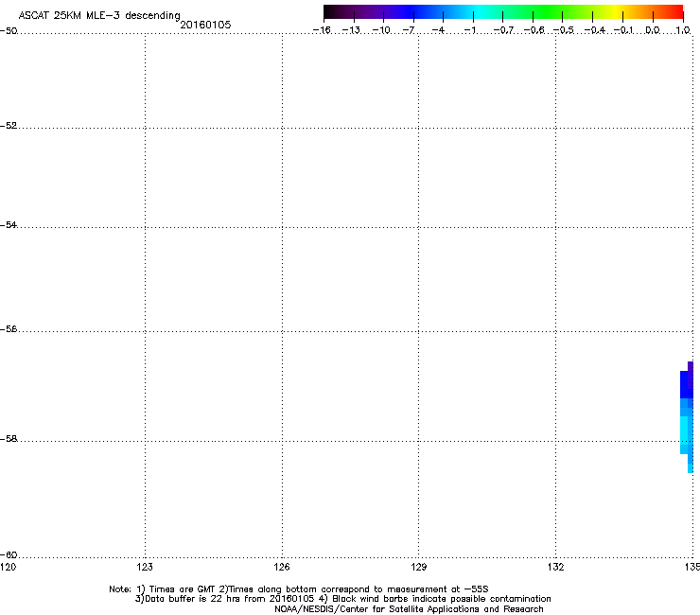This screenshot has height=615, width=700.
Task: Select the latitude label -54
Action: point(9,224)
